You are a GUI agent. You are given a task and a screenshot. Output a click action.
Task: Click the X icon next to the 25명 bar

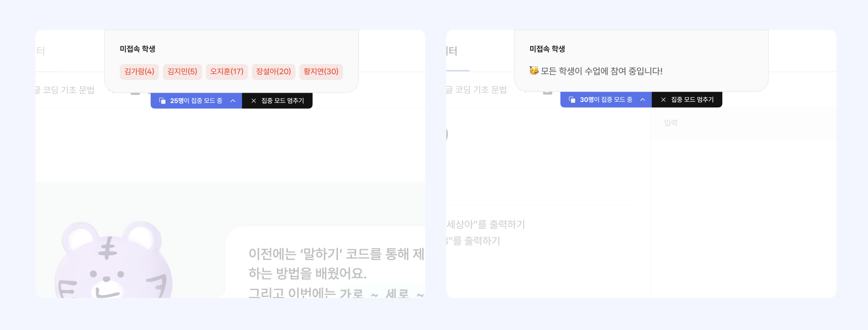tap(254, 101)
